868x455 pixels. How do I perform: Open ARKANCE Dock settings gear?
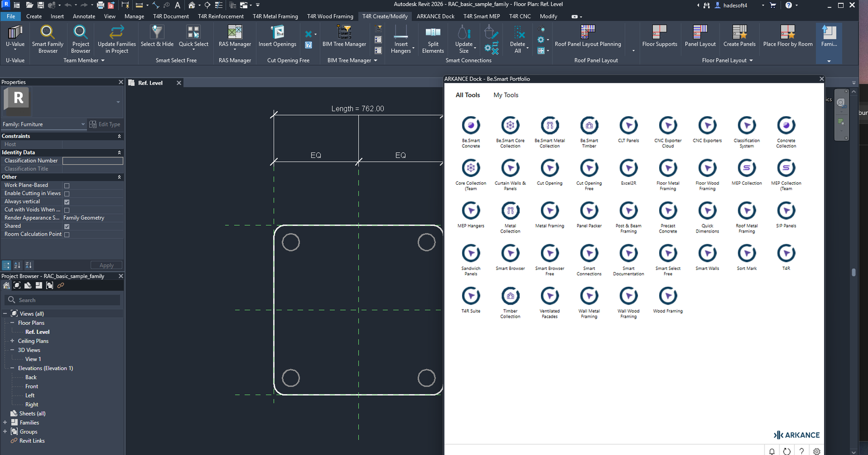pyautogui.click(x=816, y=451)
